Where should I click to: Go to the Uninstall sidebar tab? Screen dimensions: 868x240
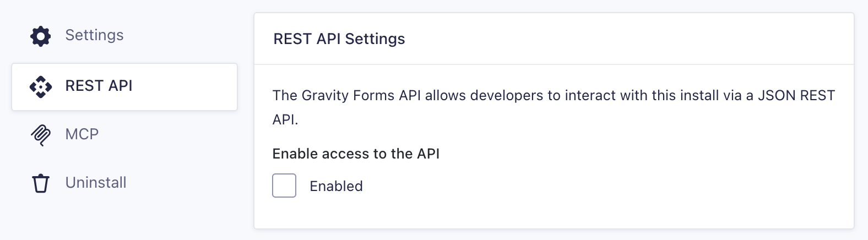[124, 183]
